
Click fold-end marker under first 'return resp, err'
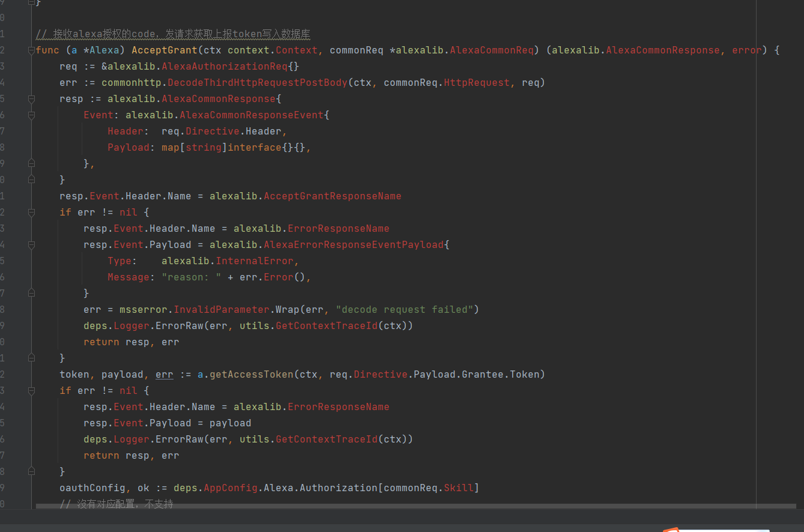[31, 358]
